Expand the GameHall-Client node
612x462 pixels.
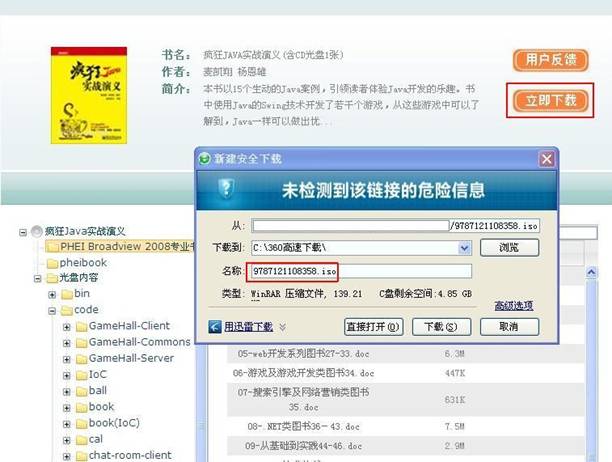67,327
